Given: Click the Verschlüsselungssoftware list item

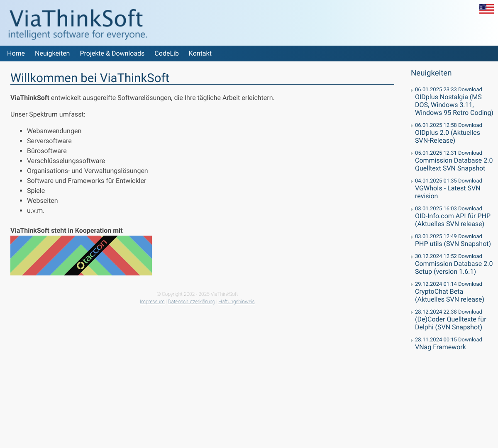Looking at the screenshot, I should pos(66,161).
